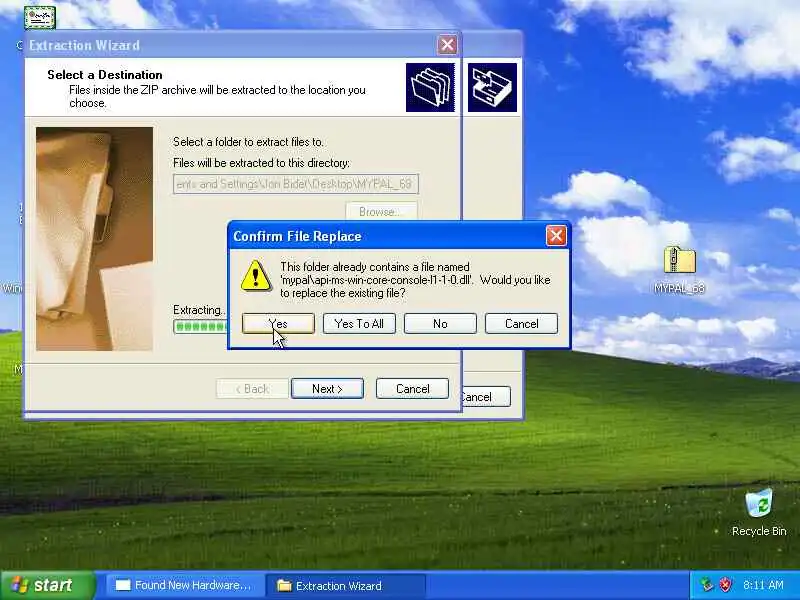Cancel the Confirm File Replace dialog
This screenshot has width=800, height=600.
(x=521, y=323)
